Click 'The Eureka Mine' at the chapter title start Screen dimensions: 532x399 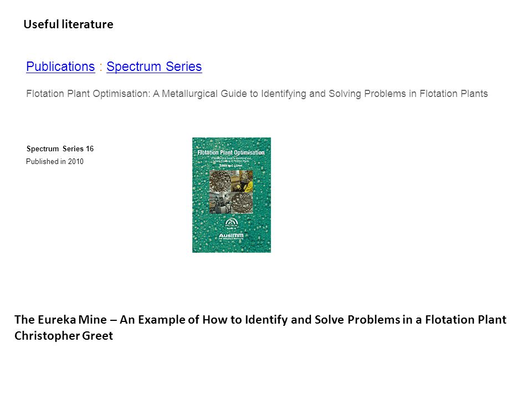[61, 320]
